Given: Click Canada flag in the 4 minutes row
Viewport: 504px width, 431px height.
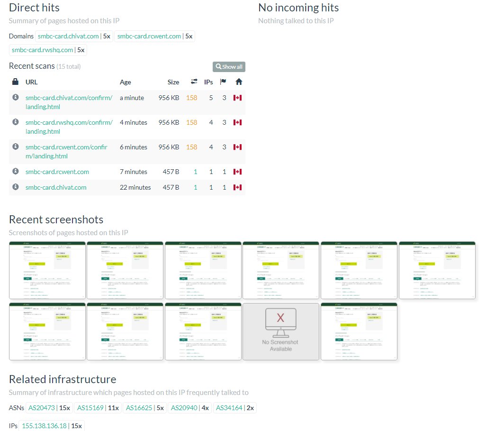Looking at the screenshot, I should click(237, 122).
